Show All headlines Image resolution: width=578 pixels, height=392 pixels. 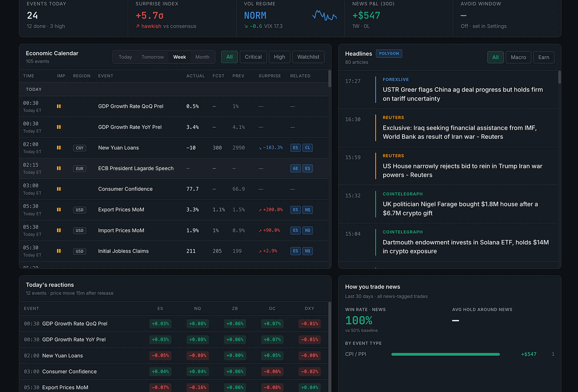coord(495,57)
